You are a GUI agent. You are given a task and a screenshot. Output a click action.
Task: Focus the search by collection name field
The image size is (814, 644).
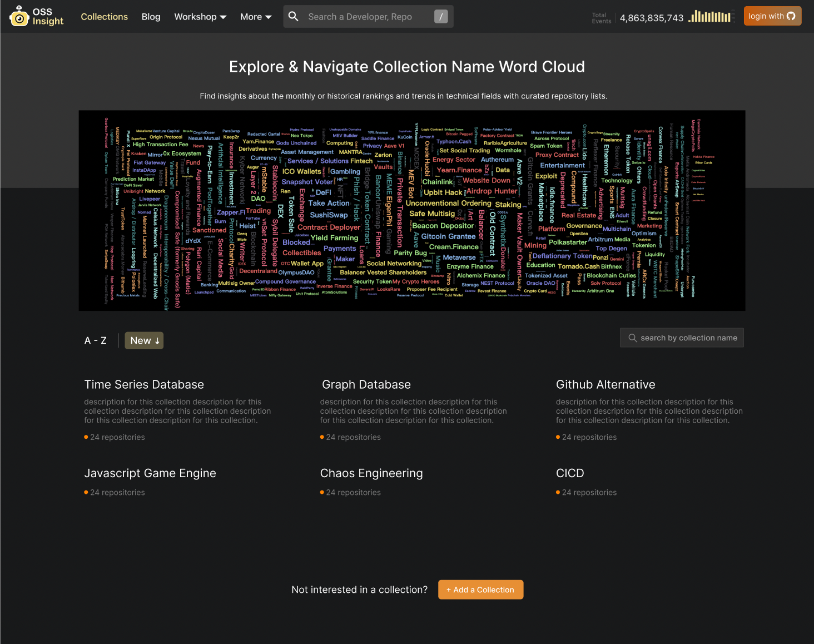pos(682,338)
